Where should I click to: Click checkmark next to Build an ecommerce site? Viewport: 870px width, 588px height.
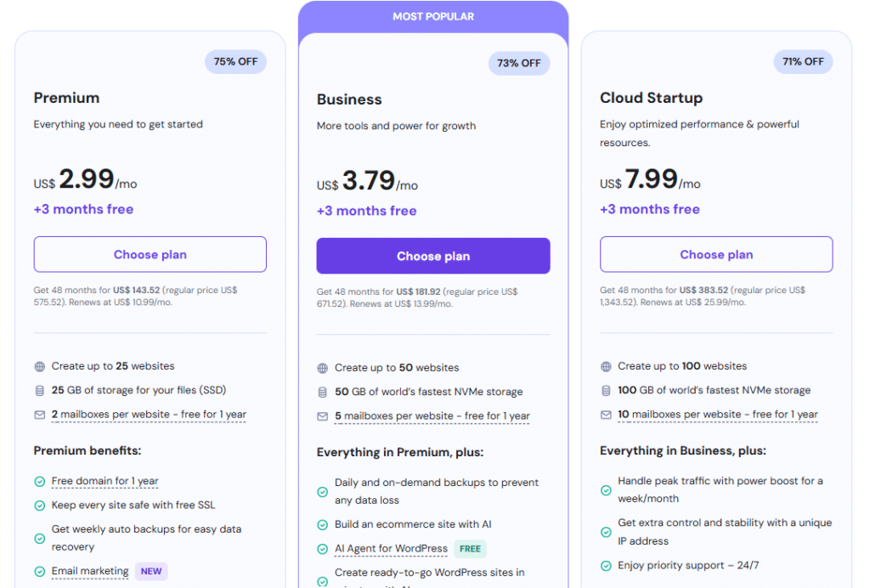pyautogui.click(x=323, y=525)
